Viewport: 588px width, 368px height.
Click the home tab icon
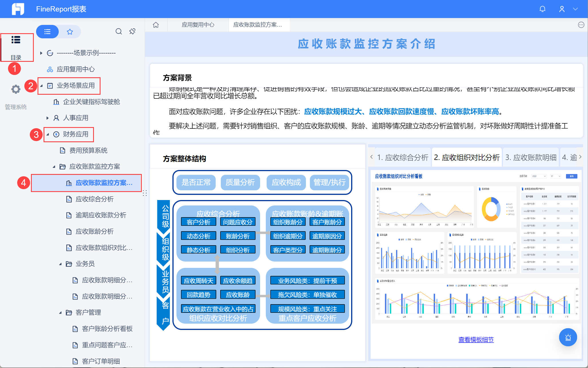pos(156,25)
